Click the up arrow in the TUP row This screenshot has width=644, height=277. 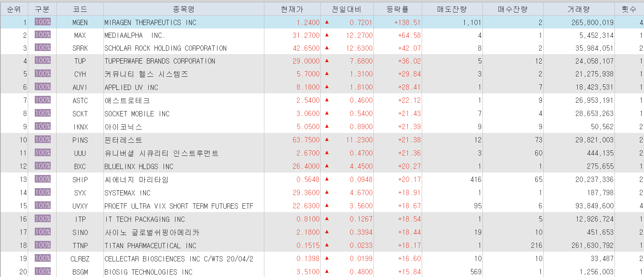[x=327, y=61]
